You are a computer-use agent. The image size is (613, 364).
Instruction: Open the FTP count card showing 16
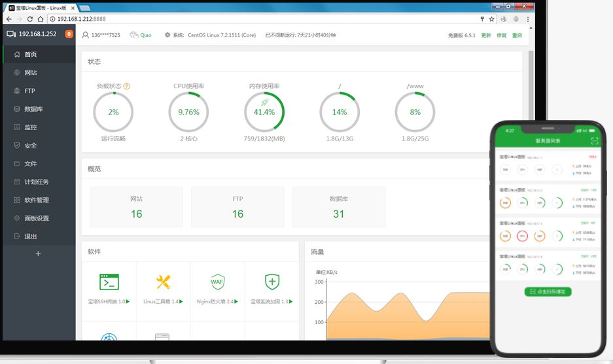[x=237, y=207]
